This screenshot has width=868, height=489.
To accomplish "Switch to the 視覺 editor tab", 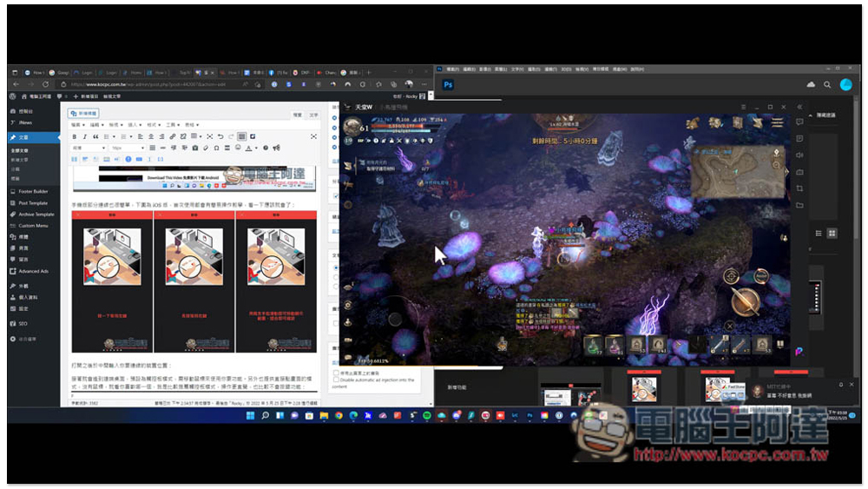I will [x=298, y=115].
